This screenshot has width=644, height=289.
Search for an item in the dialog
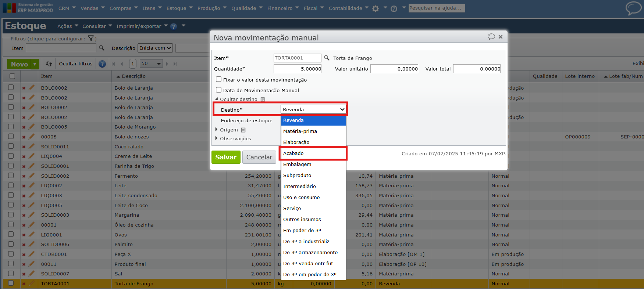(327, 58)
